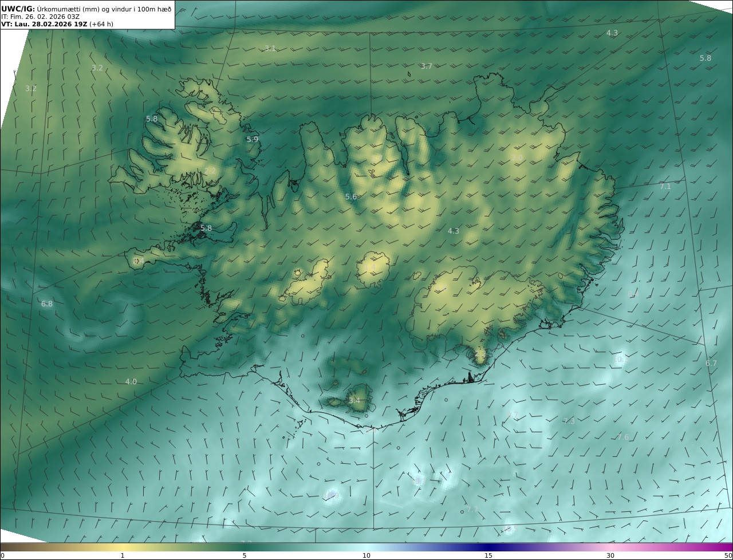Click the 3.4 value label
Viewport: 733px width, 560px height.
354,401
